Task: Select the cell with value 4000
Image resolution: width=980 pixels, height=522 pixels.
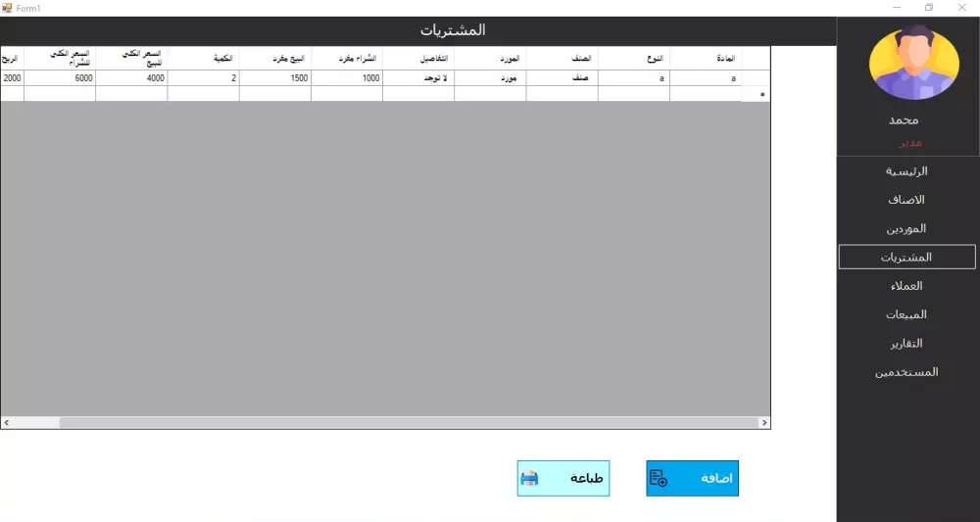Action: [131, 78]
